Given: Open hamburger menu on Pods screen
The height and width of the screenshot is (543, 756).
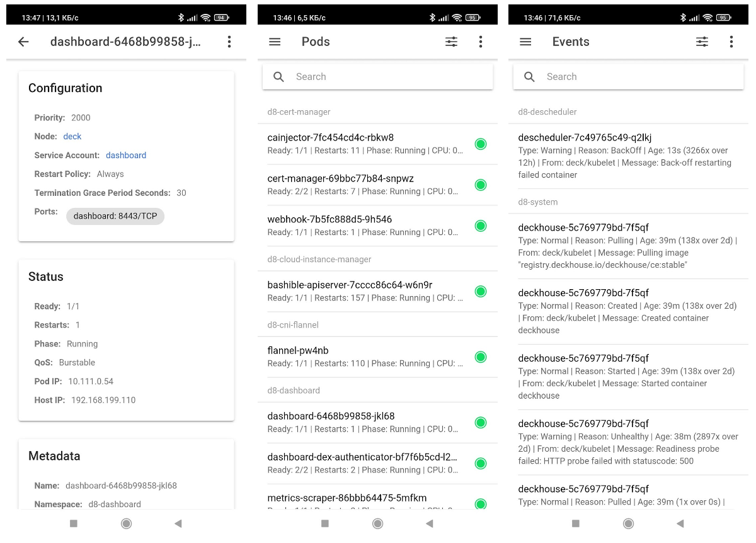Looking at the screenshot, I should pos(275,42).
